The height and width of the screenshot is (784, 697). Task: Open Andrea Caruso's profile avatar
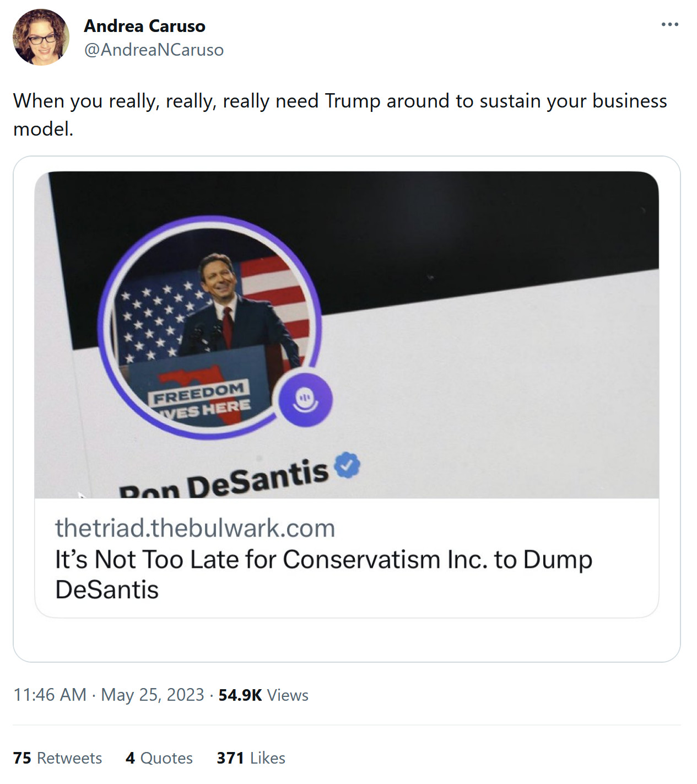click(41, 37)
